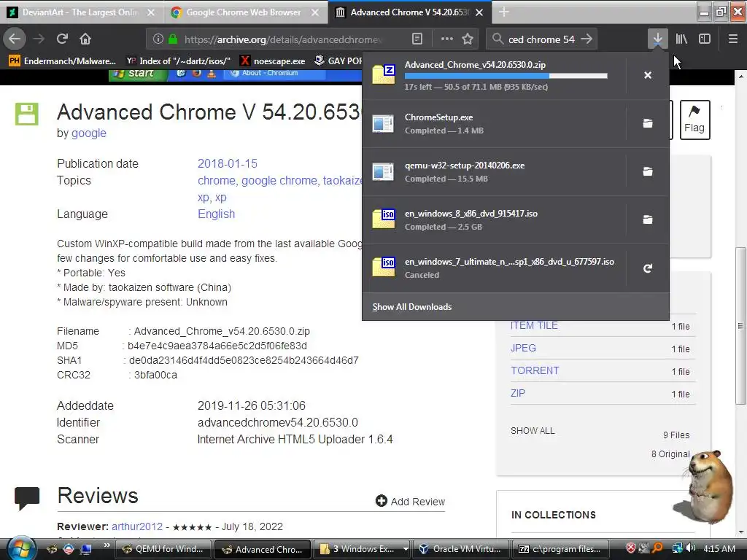Submit search with the arrow button

(587, 39)
